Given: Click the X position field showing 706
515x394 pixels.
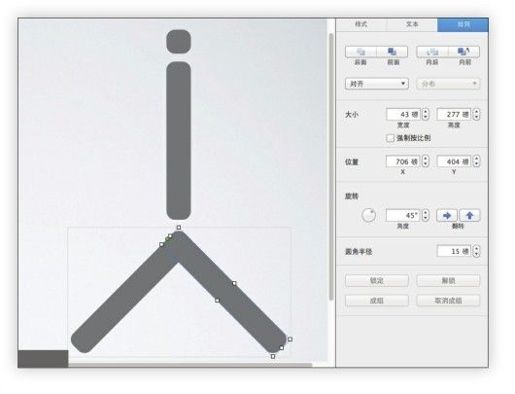Looking at the screenshot, I should pos(403,162).
